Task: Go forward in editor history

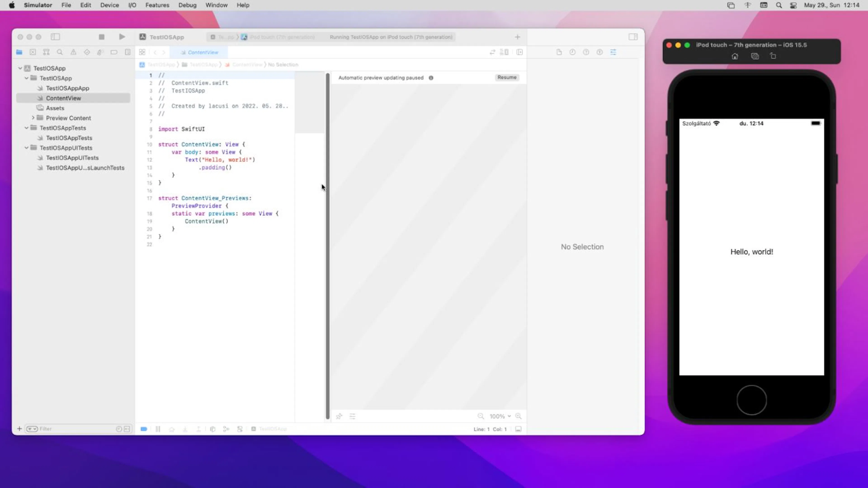Action: coord(164,52)
